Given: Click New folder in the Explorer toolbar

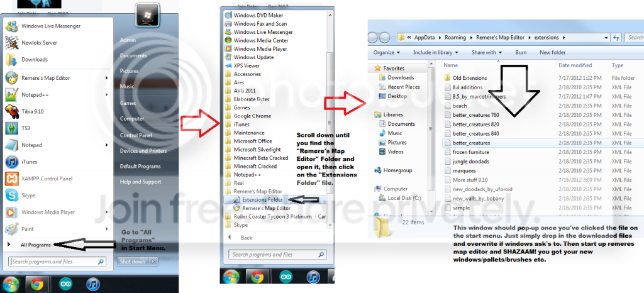Looking at the screenshot, I should pos(552,53).
